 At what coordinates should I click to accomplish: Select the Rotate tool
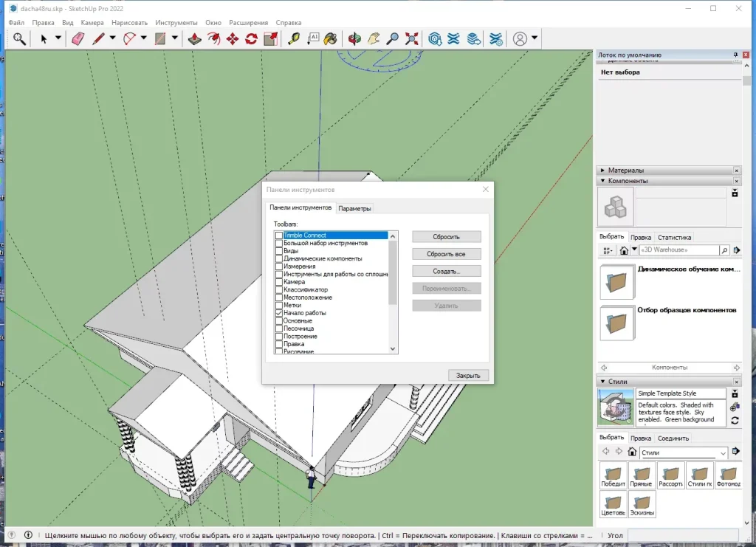tap(250, 38)
